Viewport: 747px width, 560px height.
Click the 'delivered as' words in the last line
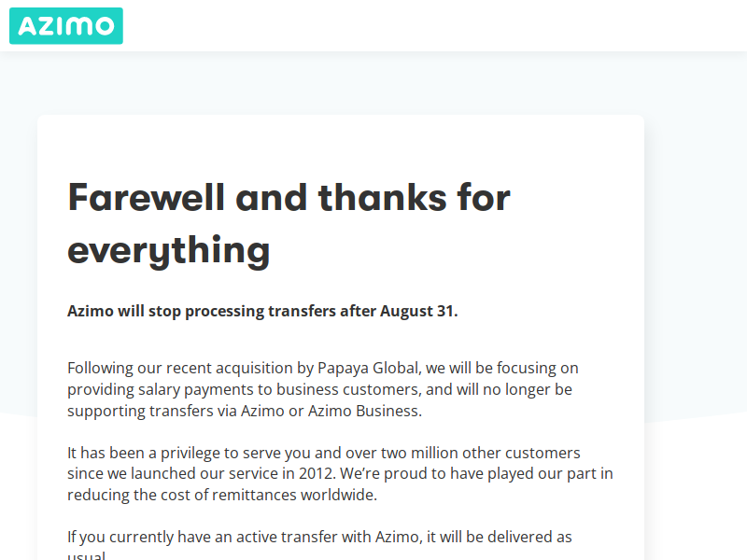tap(529, 538)
